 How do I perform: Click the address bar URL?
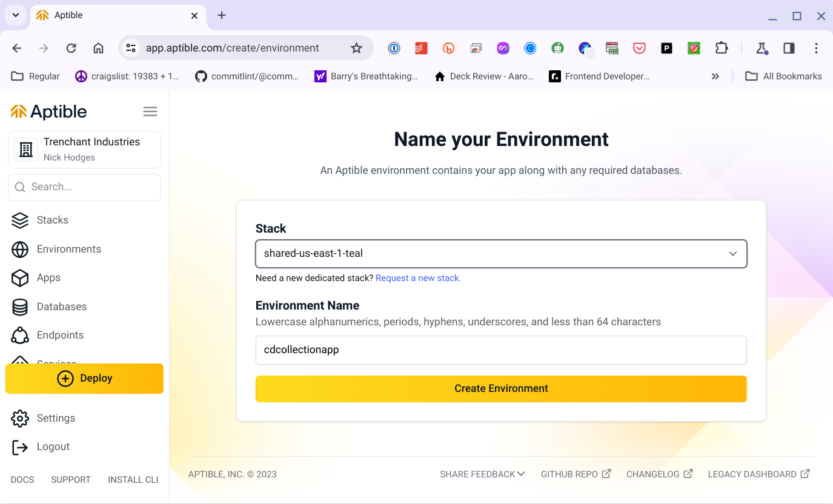[232, 48]
